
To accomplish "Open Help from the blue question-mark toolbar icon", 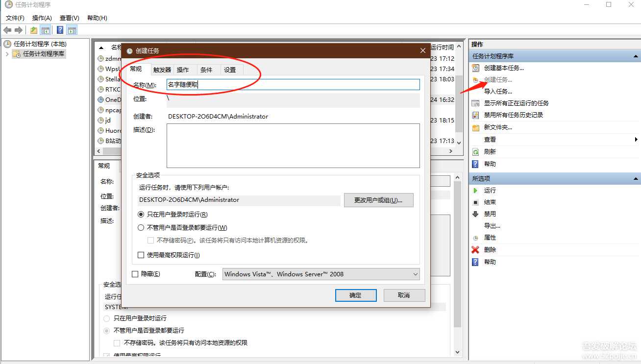I will tap(60, 30).
